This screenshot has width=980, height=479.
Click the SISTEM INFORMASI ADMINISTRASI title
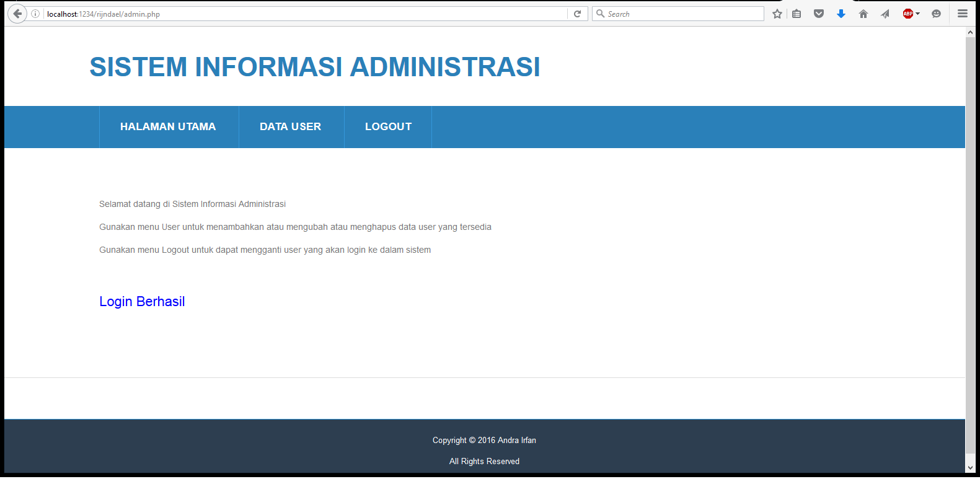coord(315,67)
